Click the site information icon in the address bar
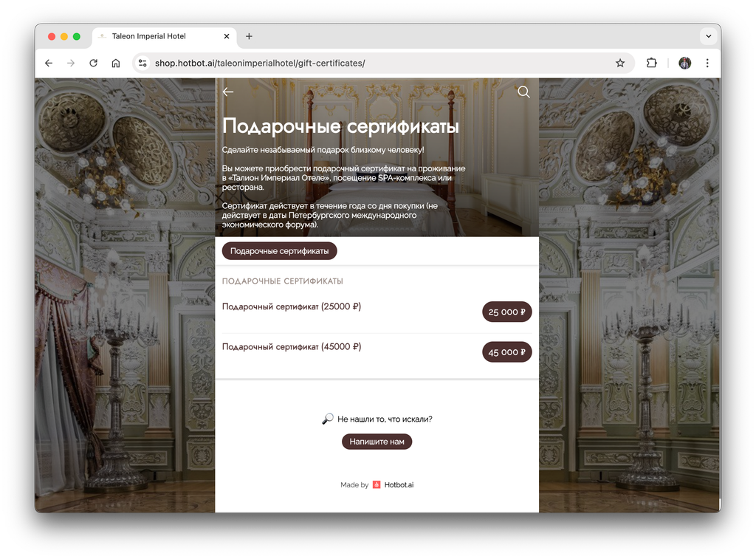 coord(142,64)
